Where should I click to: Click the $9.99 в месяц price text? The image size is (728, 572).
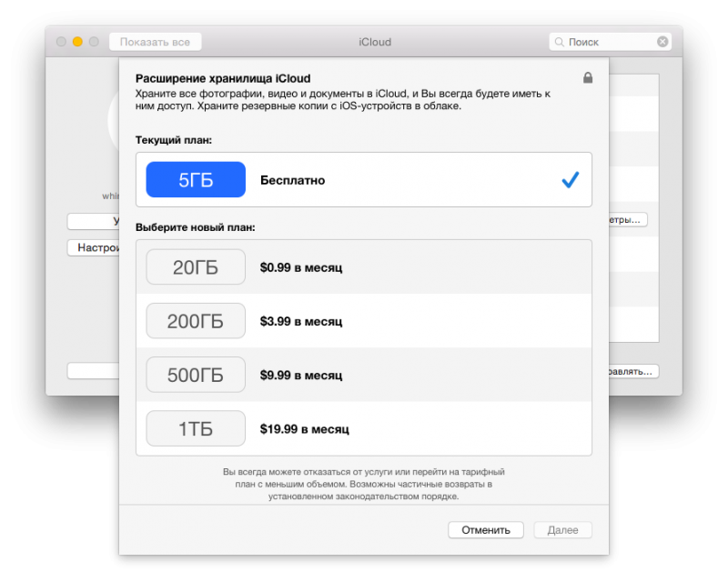pyautogui.click(x=301, y=376)
